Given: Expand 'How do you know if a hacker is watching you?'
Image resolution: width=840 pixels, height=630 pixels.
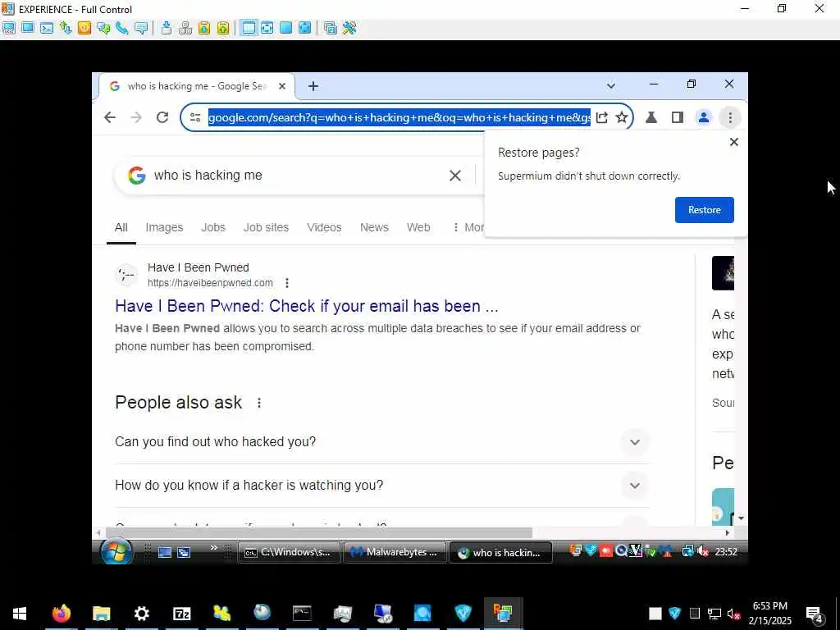Looking at the screenshot, I should pyautogui.click(x=382, y=486).
